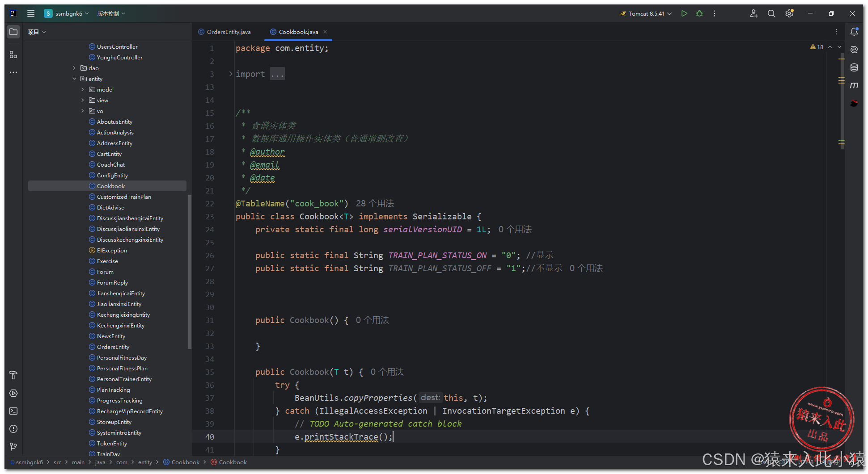868x474 pixels.
Task: Expand the vo folder
Action: click(83, 111)
